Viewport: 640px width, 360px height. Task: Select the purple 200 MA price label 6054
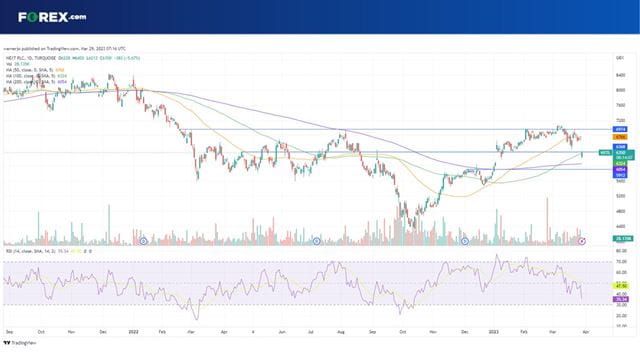(x=620, y=169)
